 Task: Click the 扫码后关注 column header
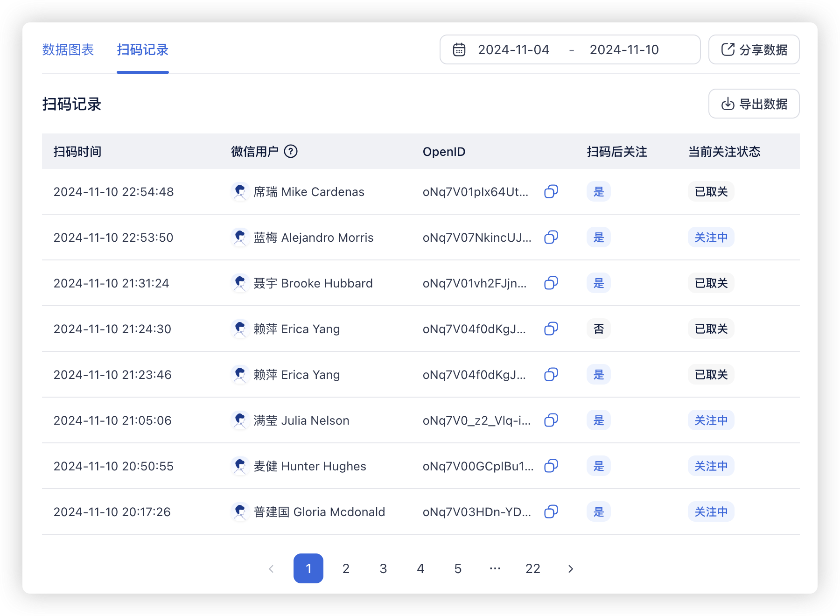[617, 151]
